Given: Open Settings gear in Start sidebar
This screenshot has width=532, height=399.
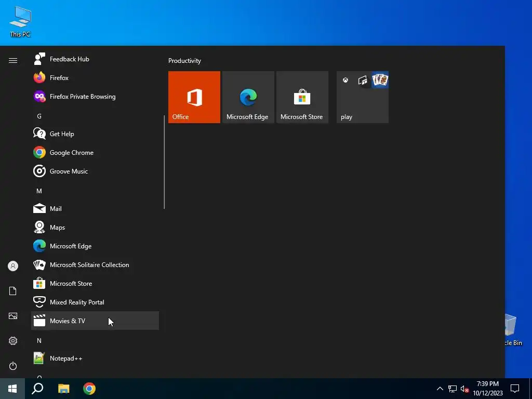Looking at the screenshot, I should [x=13, y=341].
